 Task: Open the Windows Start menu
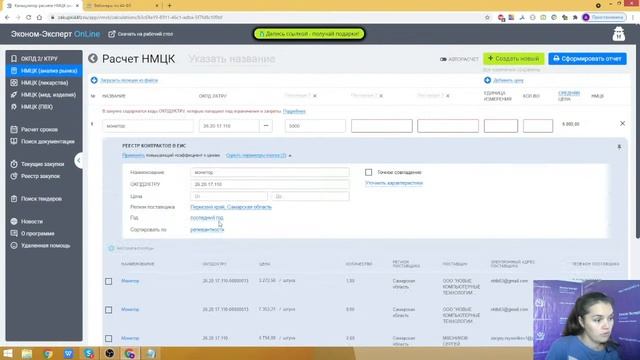[x=8, y=353]
